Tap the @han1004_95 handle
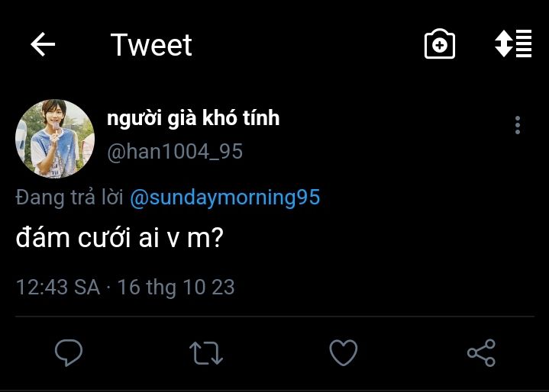Screen dimensions: 549x392 click(175, 153)
